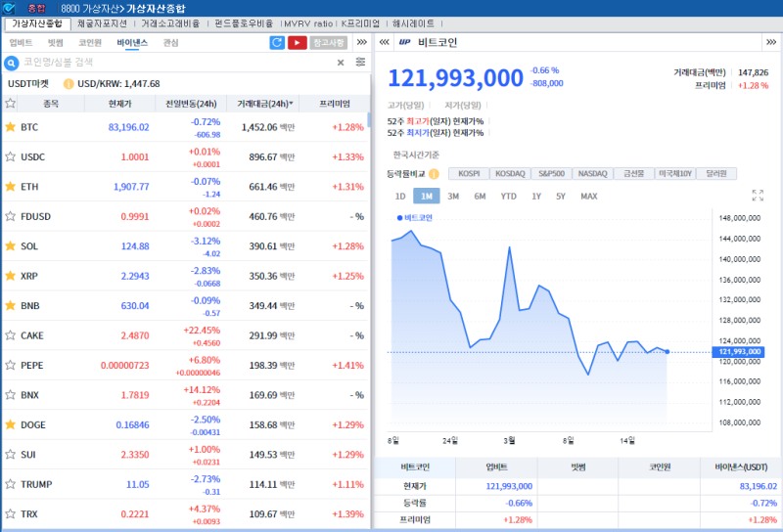Sort by 종목 column header

pos(51,104)
